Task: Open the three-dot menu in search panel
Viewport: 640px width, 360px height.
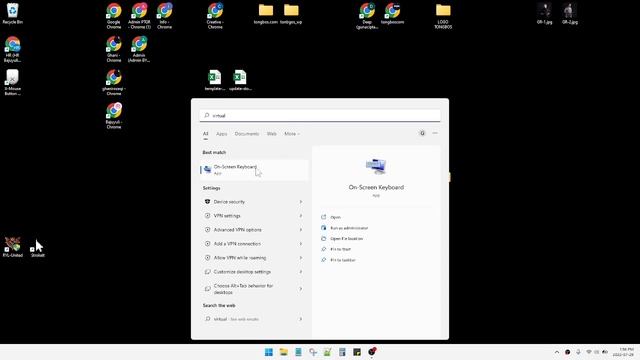Action: pyautogui.click(x=435, y=133)
